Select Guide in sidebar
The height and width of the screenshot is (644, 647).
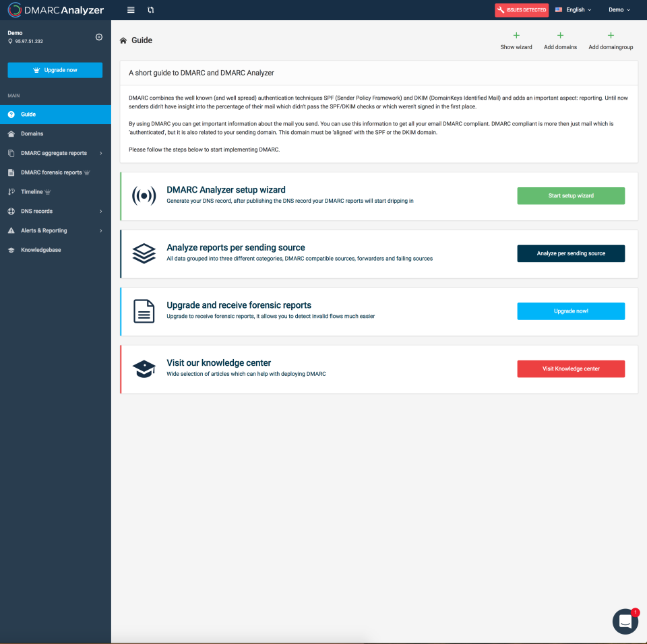(55, 115)
